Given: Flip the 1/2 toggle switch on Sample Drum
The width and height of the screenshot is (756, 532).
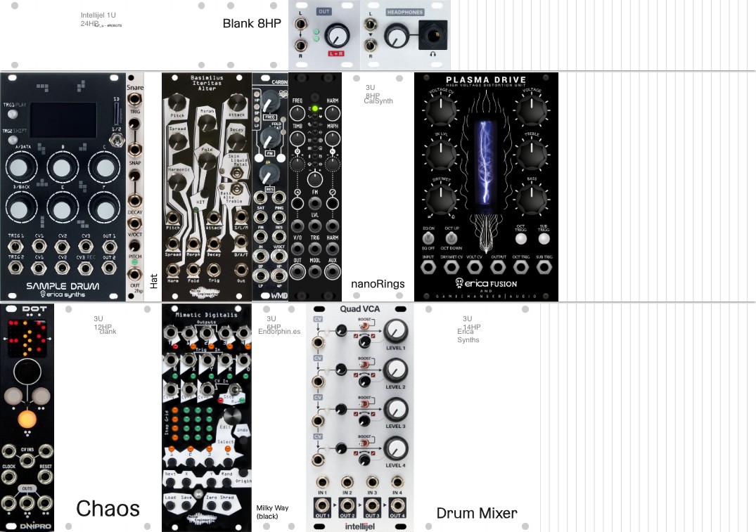Looking at the screenshot, I should (116, 139).
